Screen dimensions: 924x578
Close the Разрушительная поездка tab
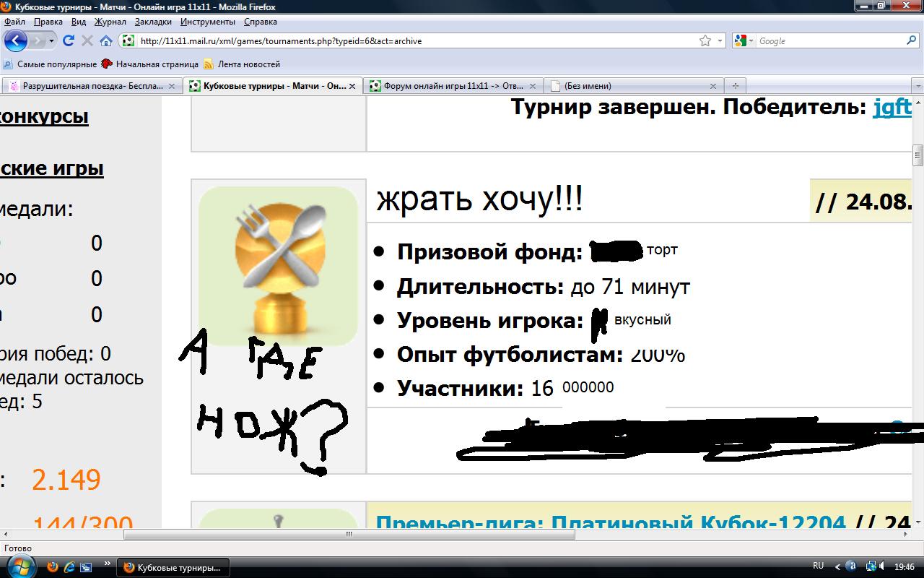click(x=172, y=86)
